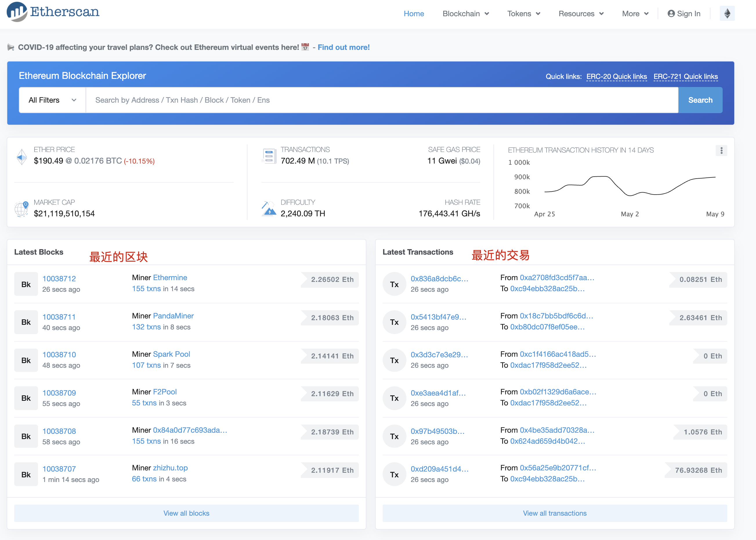Expand the Resources menu
The height and width of the screenshot is (540, 756).
click(581, 14)
